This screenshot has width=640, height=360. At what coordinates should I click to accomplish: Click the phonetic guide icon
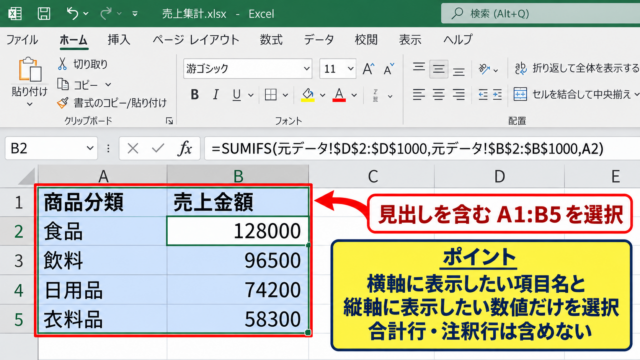coord(376,95)
